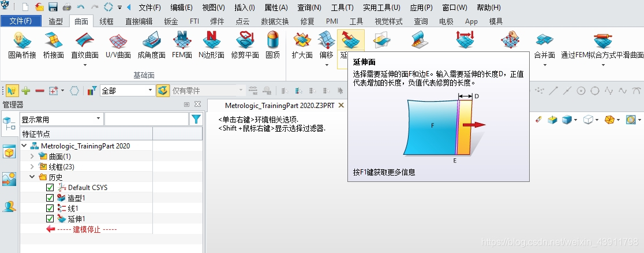Toggle the highlighted pick-select mode button
Screen dimensions: 644x253
coord(12,91)
